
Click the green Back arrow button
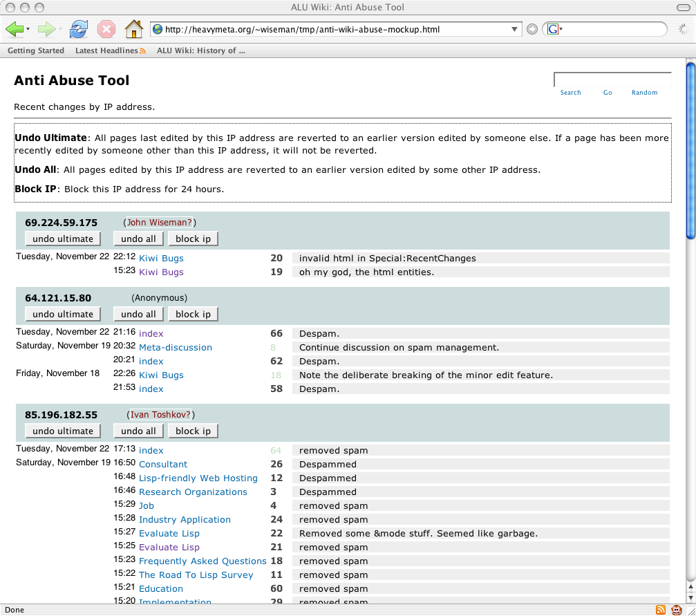(x=14, y=29)
